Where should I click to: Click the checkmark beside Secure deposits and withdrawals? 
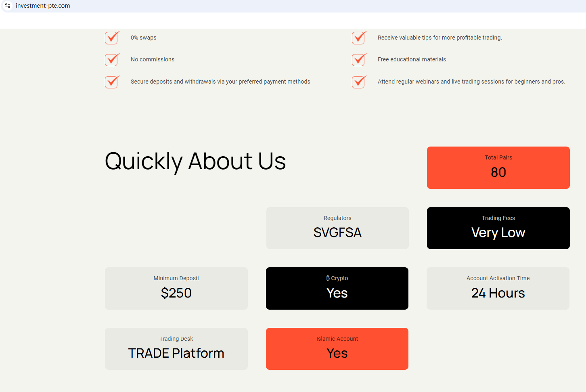coord(112,82)
